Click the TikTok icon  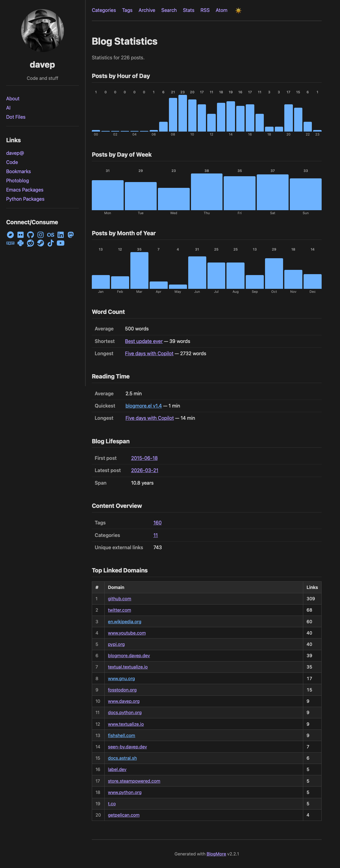pos(50,243)
